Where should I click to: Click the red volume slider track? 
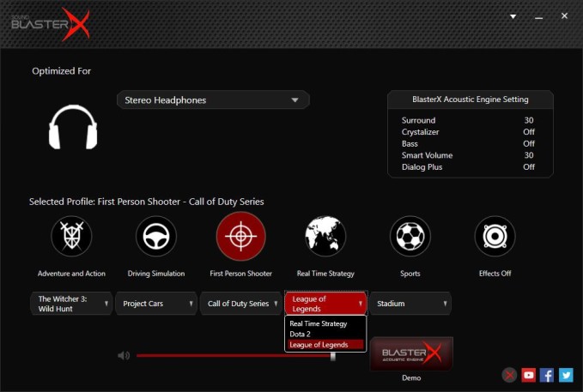click(x=234, y=356)
